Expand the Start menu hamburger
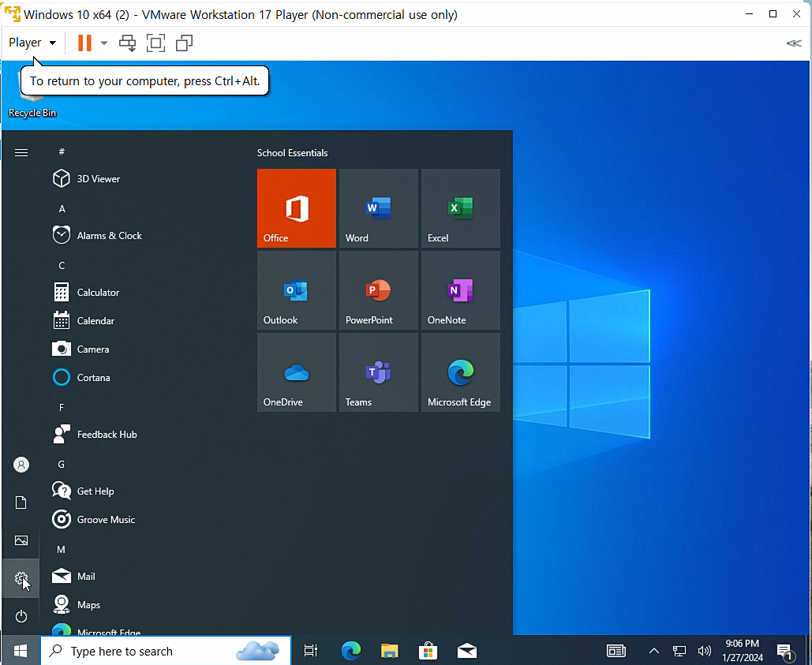This screenshot has width=812, height=665. click(21, 153)
